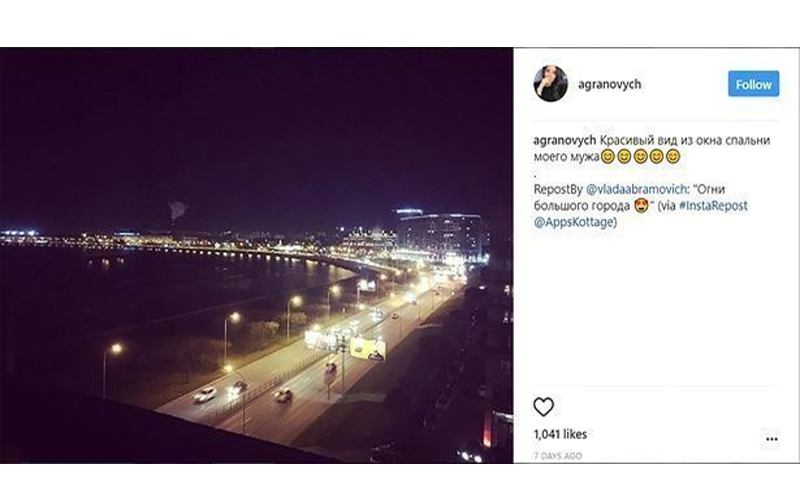
Task: Open the #InstaRepost hashtag
Action: pos(713,206)
